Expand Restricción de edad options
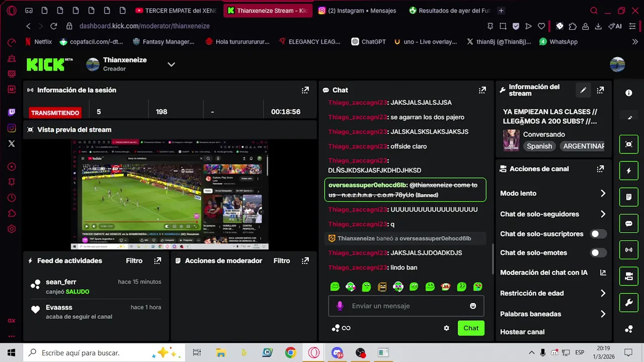 (x=603, y=293)
